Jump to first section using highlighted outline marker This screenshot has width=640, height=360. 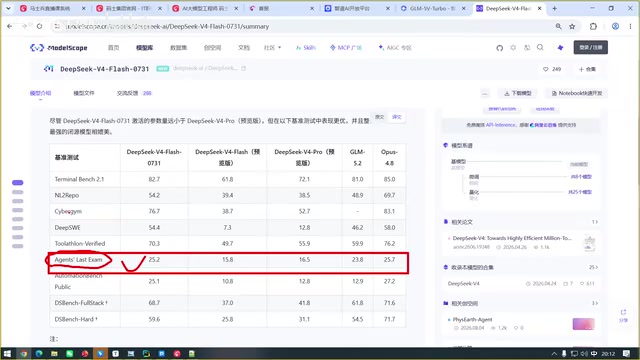pyautogui.click(x=18, y=182)
